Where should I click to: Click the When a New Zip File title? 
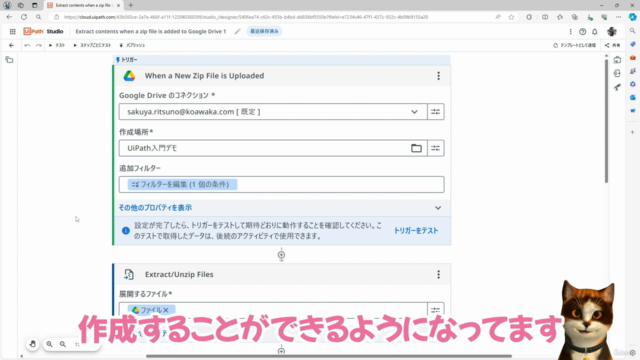point(204,76)
